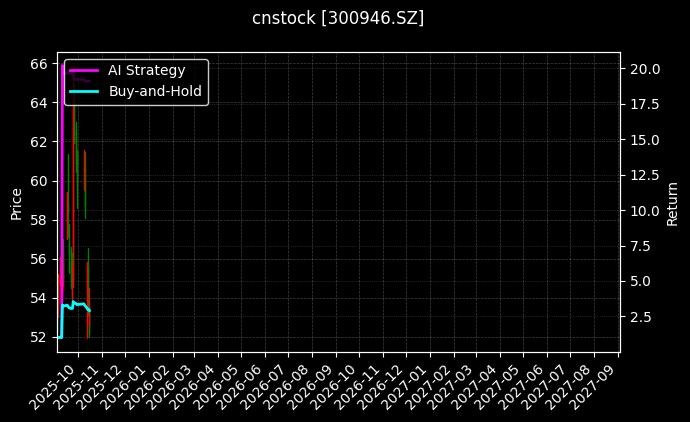Select the Buy-and-Hold legend label
This screenshot has width=690, height=422.
155,91
